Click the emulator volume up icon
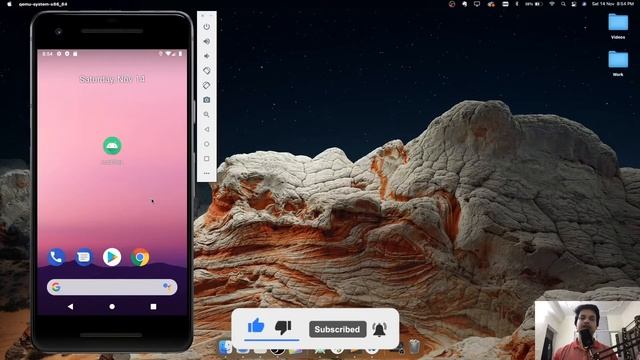640x360 pixels. pos(207,41)
